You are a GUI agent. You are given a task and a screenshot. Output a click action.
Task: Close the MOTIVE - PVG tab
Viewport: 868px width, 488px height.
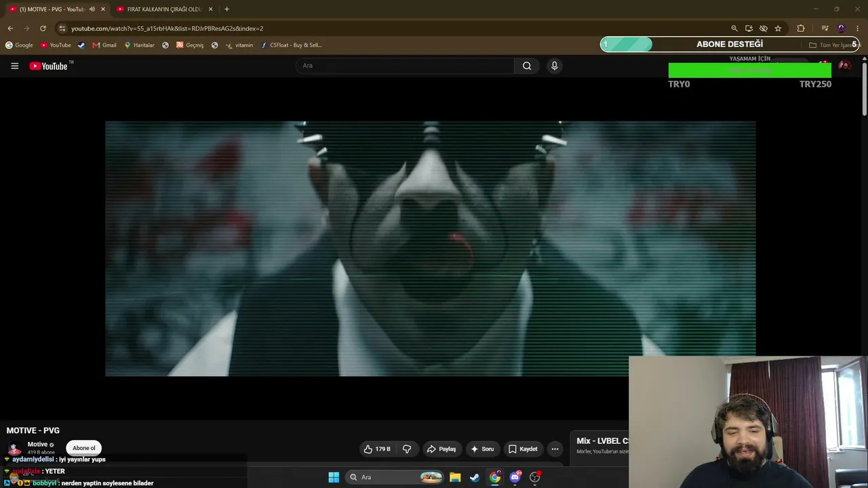pos(103,9)
